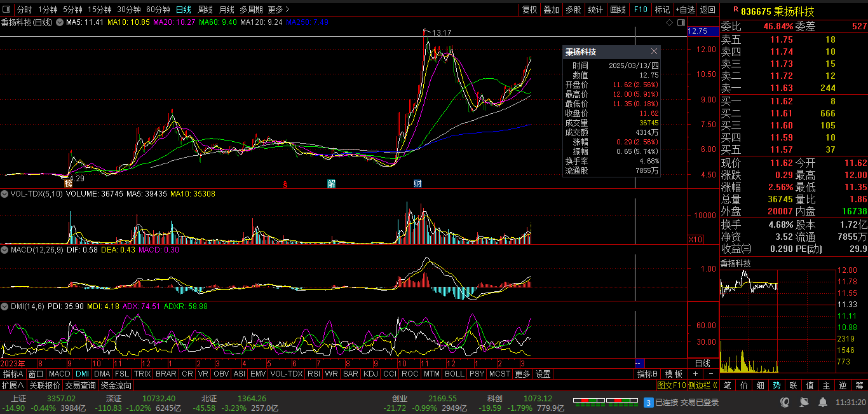The height and width of the screenshot is (414, 868).
Task: Select the 日线 daily period tab
Action: 183,10
